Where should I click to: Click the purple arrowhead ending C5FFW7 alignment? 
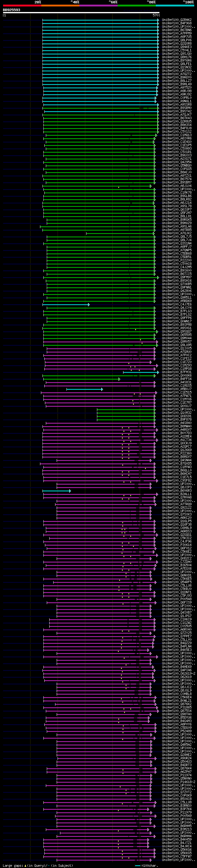coord(155,857)
